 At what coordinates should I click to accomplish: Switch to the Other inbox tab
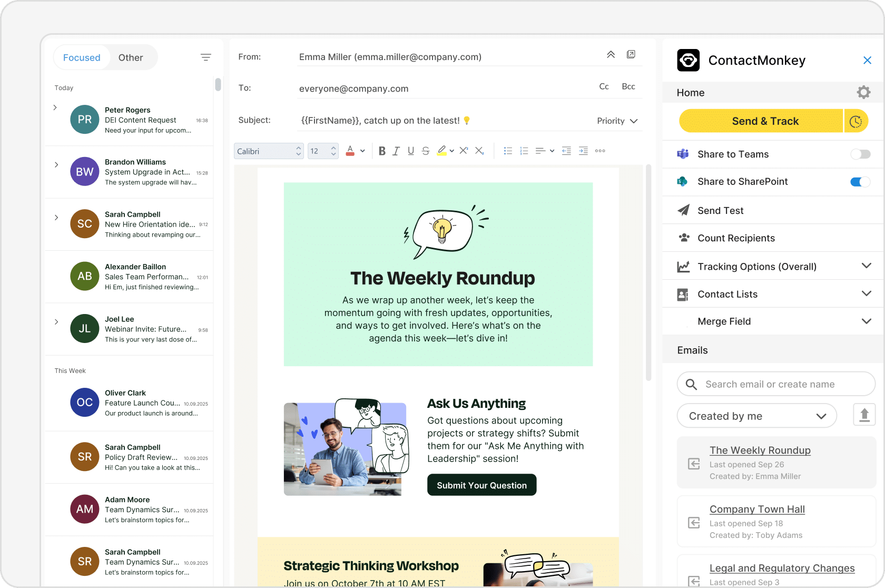pos(131,58)
